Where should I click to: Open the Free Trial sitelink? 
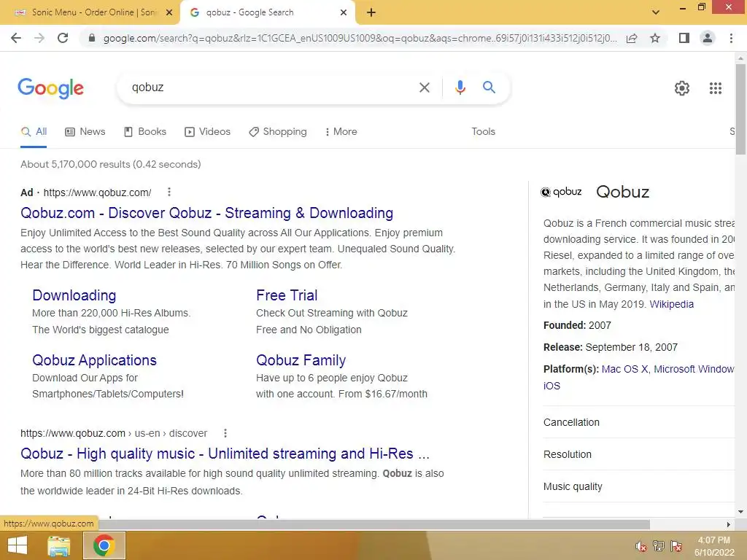pos(287,295)
